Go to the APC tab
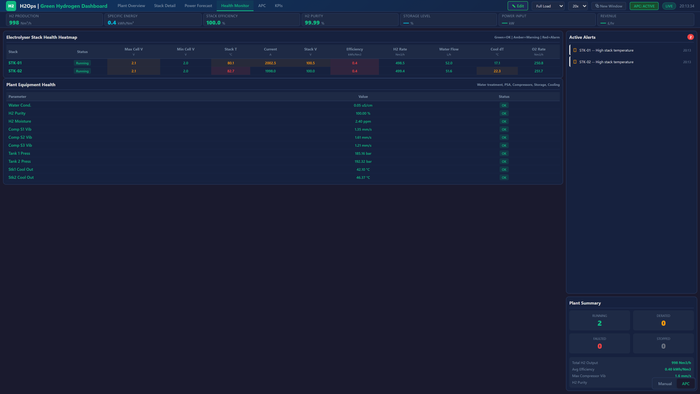Image resolution: width=700 pixels, height=394 pixels. pos(262,6)
